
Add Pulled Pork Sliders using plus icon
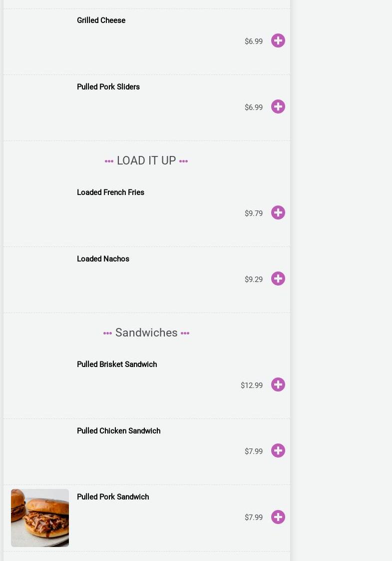click(278, 106)
